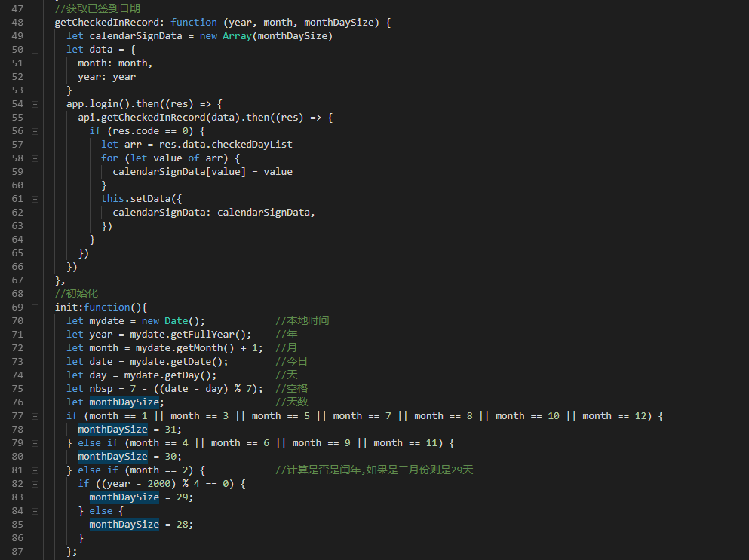Select line number 53 in the gutter
The height and width of the screenshot is (560, 749).
tap(17, 90)
